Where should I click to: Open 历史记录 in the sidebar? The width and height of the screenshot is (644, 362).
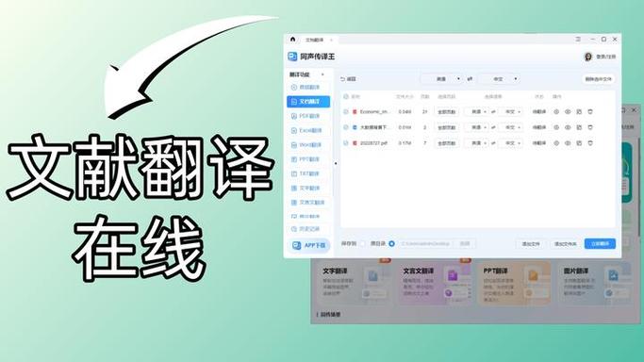click(308, 229)
